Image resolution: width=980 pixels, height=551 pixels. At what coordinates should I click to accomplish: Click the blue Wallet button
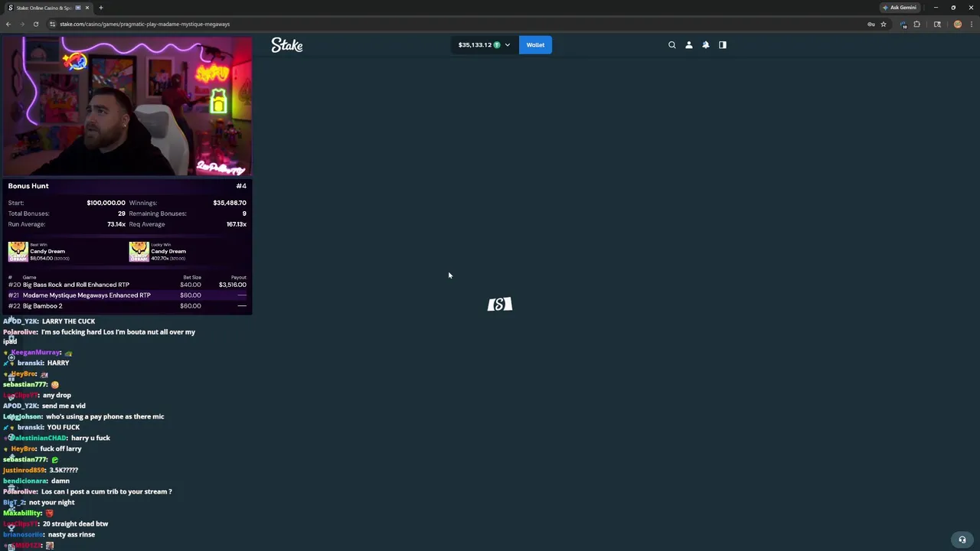[534, 44]
